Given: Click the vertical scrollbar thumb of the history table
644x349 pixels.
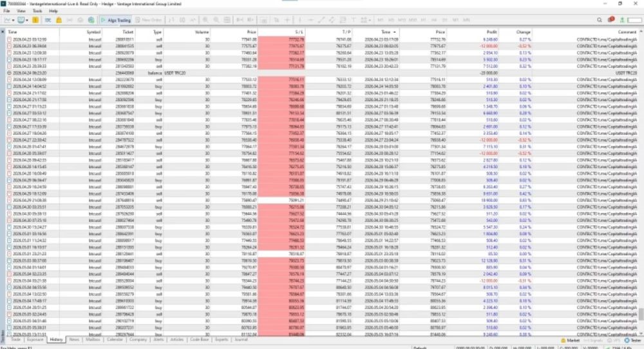Looking at the screenshot, I should 641,314.
